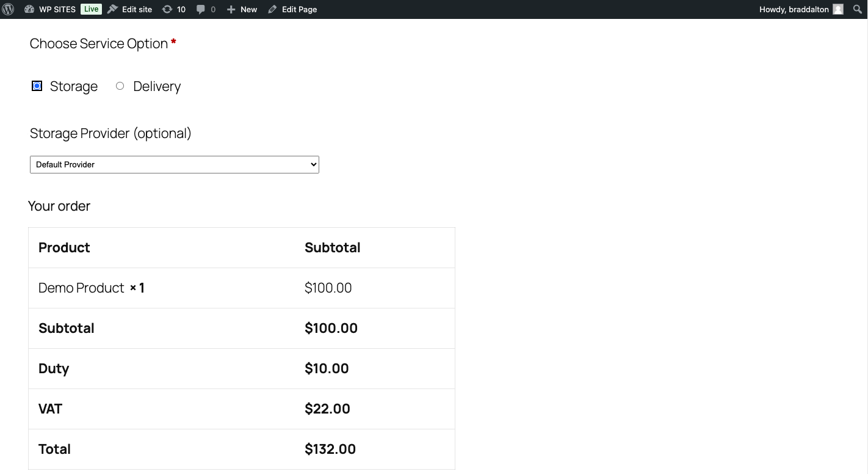Click the green Live status badge
This screenshot has height=474, width=868.
[x=91, y=9]
